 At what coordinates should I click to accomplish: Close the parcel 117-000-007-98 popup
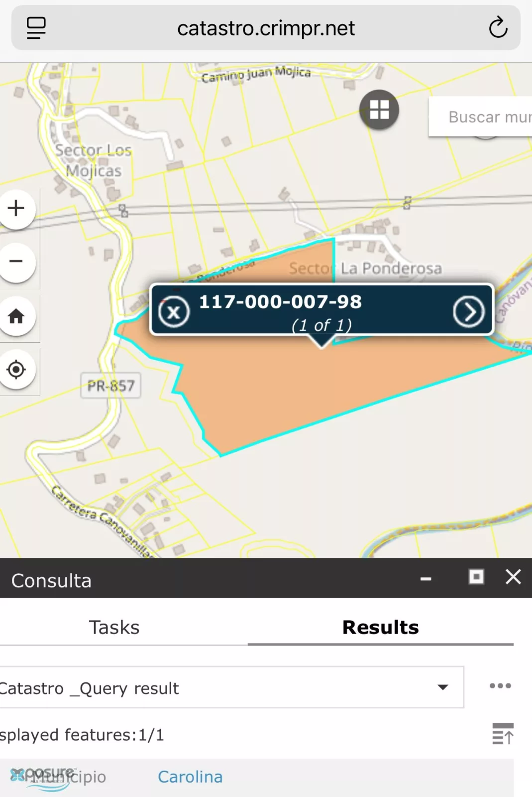174,312
